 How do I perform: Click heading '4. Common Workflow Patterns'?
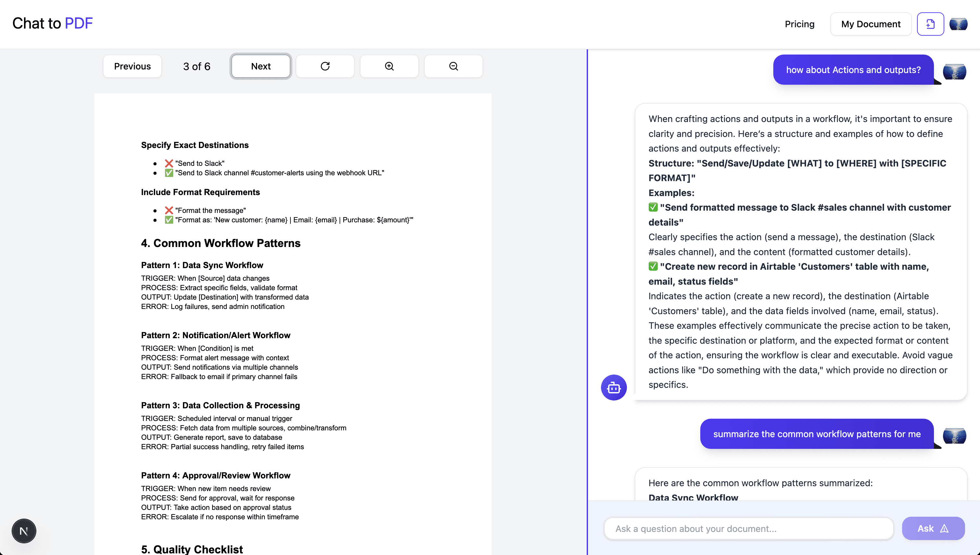[221, 243]
